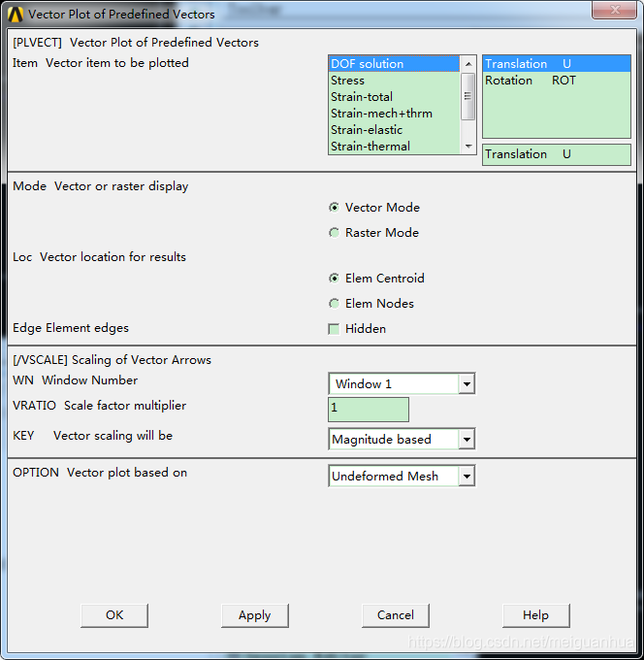Choose Elem Nodes location option
The image size is (644, 660).
[335, 304]
